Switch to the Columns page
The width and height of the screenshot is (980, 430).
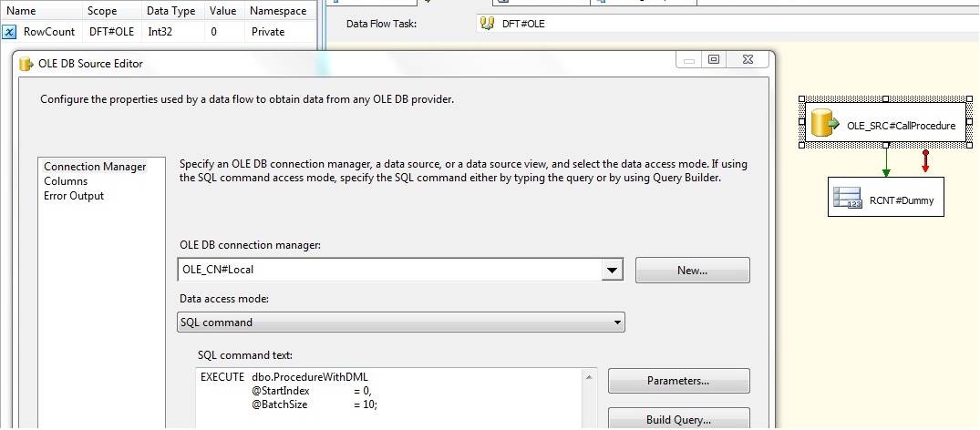coord(66,181)
